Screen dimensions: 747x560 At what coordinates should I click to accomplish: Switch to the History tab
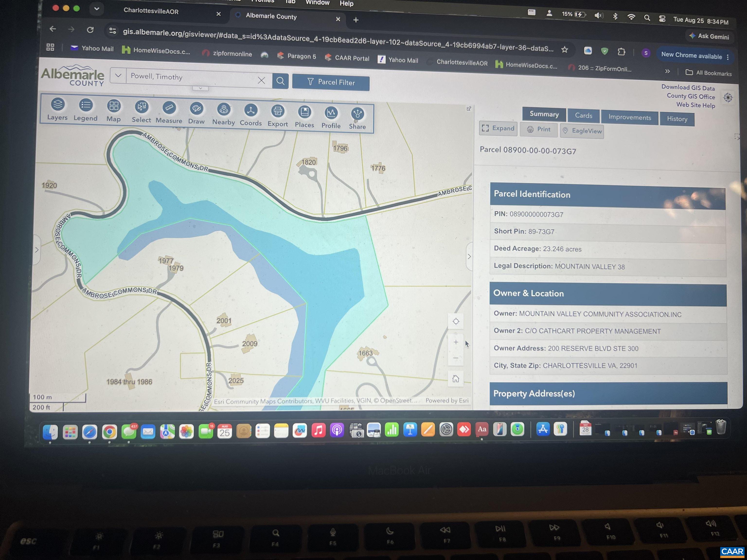pyautogui.click(x=677, y=119)
